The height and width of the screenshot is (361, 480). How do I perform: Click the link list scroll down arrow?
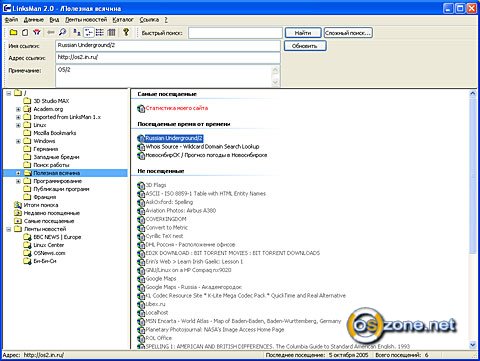(473, 345)
